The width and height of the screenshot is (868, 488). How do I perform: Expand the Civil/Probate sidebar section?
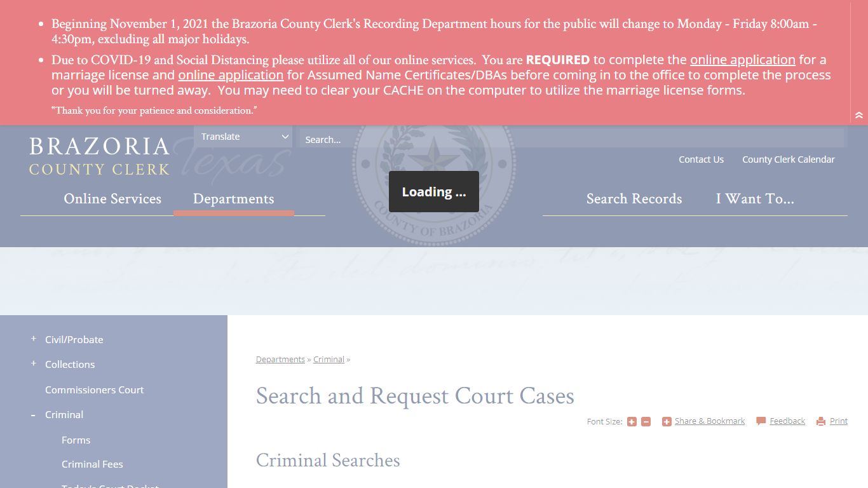pyautogui.click(x=34, y=339)
